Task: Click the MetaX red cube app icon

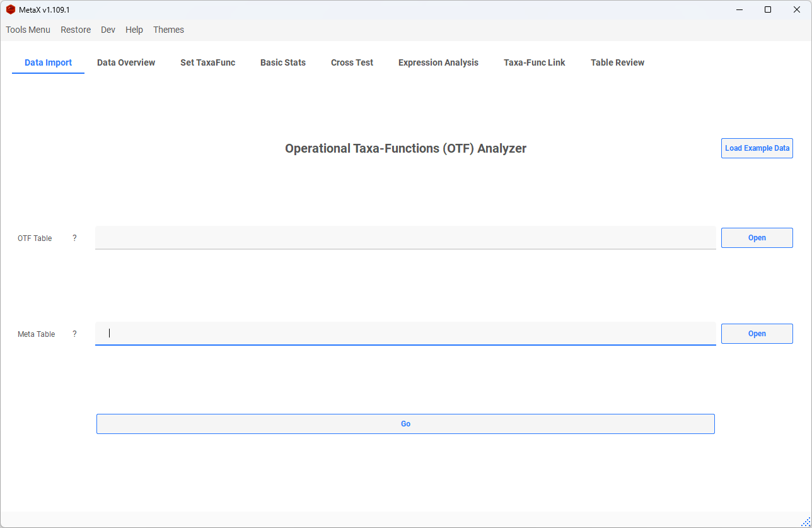Action: [x=11, y=9]
